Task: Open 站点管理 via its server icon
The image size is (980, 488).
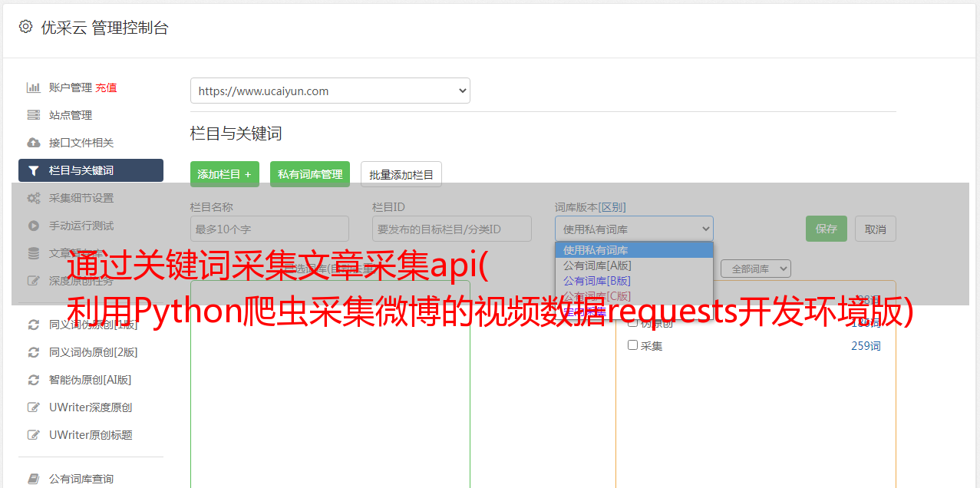Action: point(33,115)
